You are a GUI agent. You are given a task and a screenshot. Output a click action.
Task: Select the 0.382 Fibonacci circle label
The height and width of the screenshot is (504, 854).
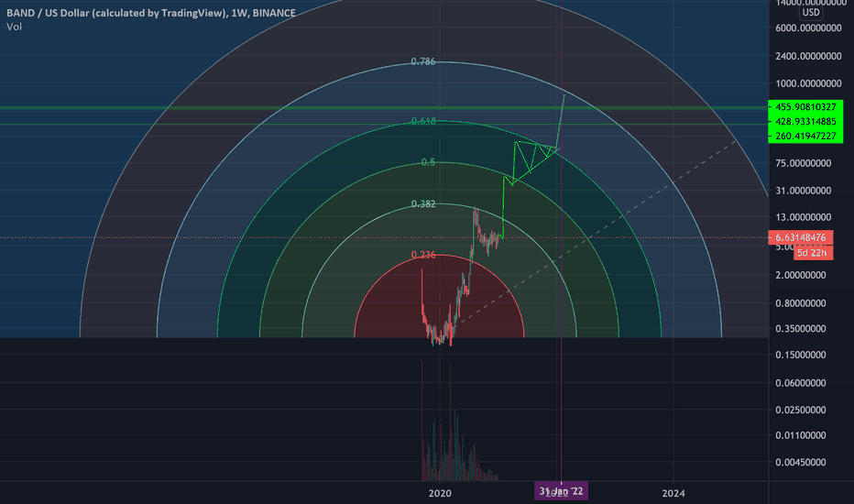point(423,203)
